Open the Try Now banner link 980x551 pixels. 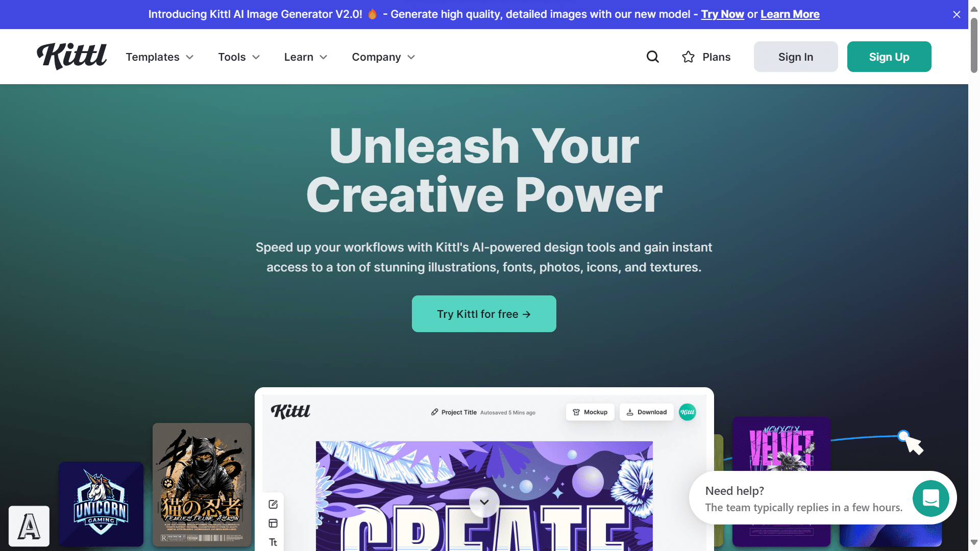coord(722,14)
